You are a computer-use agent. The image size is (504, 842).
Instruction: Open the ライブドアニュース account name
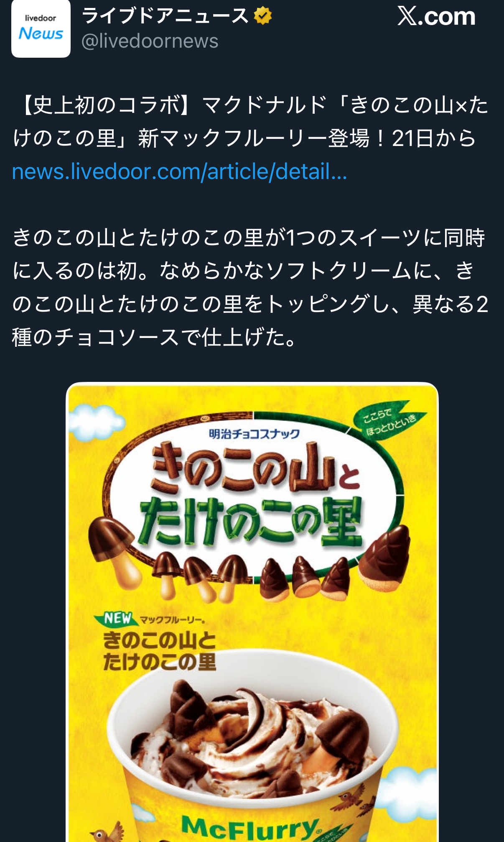point(165,16)
